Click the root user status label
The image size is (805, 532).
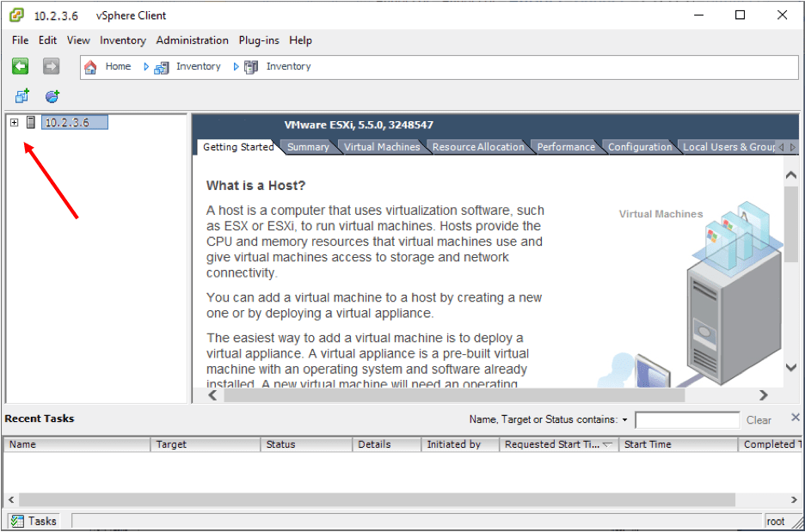(x=776, y=521)
